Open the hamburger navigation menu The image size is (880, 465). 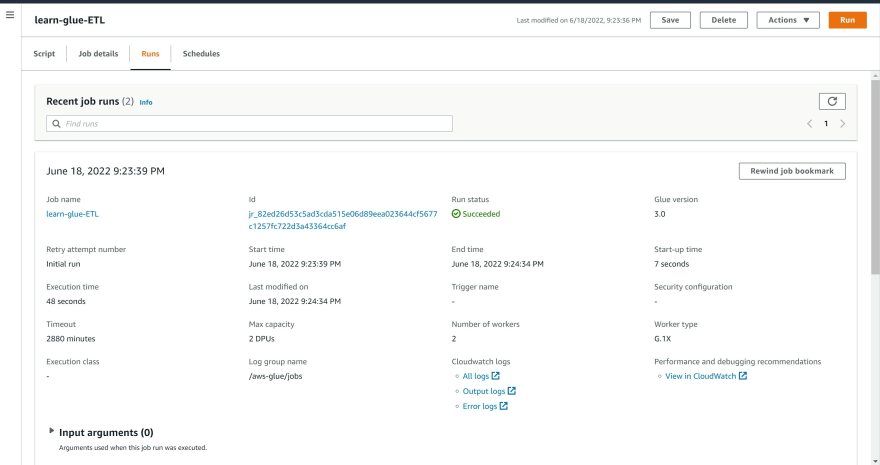tap(10, 15)
